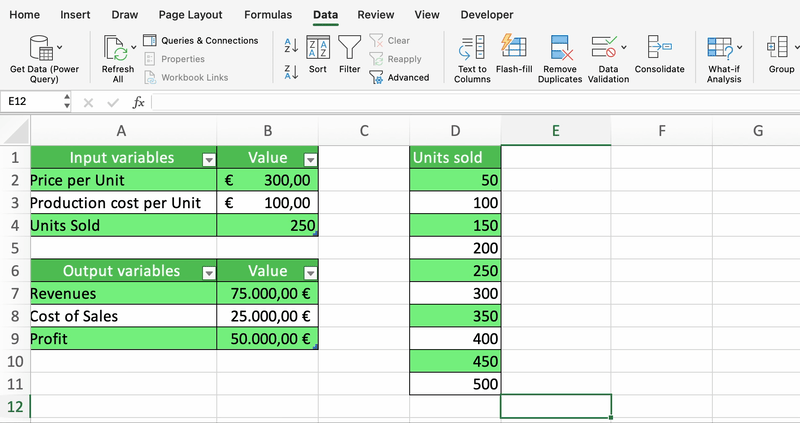800x423 pixels.
Task: Switch to the View tab
Action: pyautogui.click(x=427, y=15)
